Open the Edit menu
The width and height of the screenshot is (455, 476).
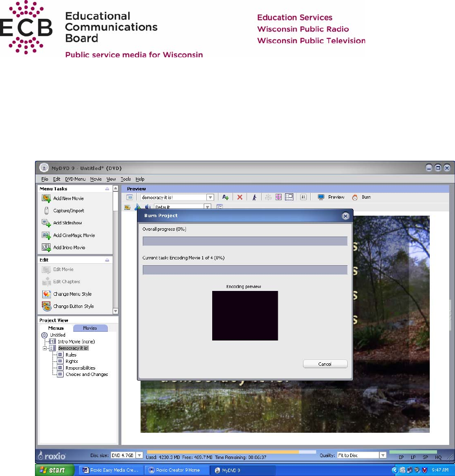56,179
